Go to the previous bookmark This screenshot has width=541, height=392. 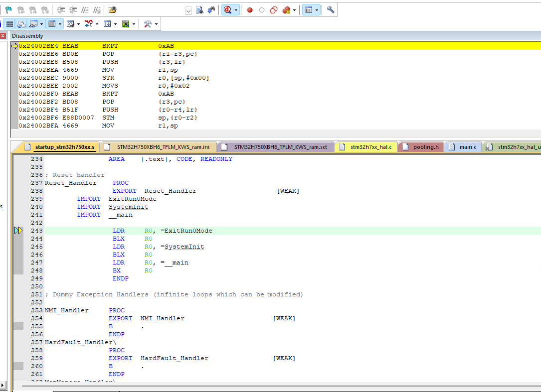[21, 10]
